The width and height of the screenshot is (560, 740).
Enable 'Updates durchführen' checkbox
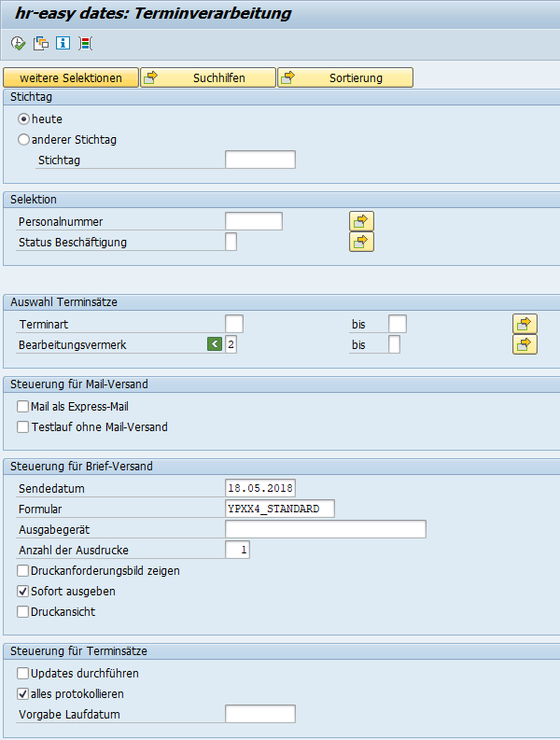coord(23,674)
